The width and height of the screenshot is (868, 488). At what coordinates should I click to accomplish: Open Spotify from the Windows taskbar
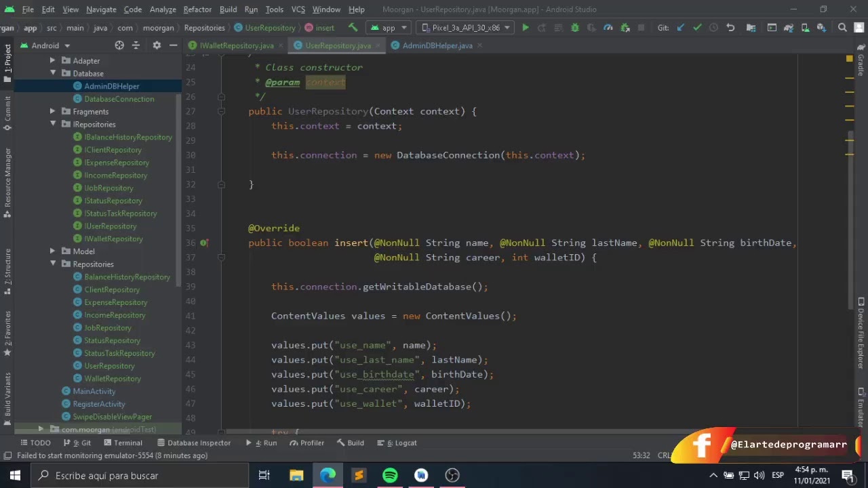tap(390, 476)
